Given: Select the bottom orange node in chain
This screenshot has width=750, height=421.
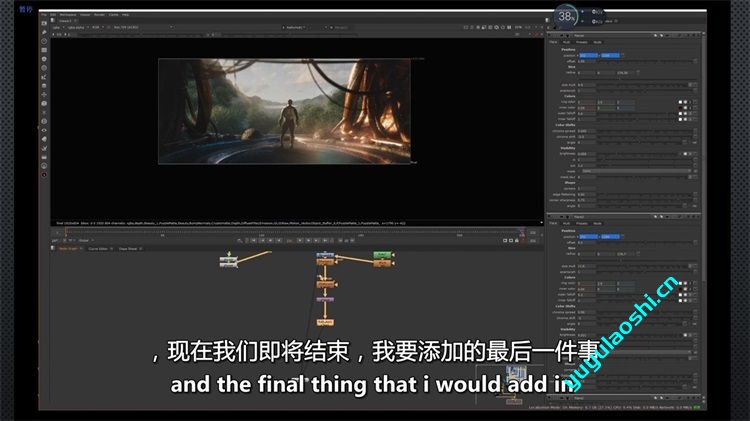Looking at the screenshot, I should pos(325,322).
